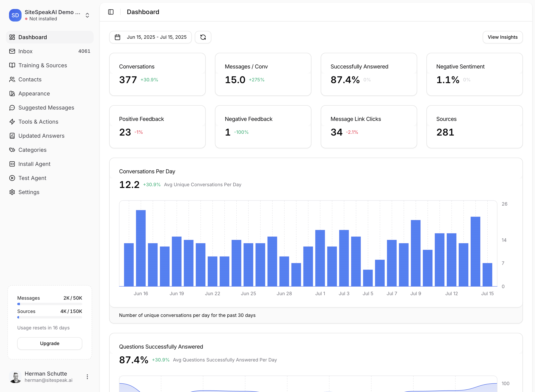Image resolution: width=535 pixels, height=392 pixels.
Task: Click the Jul 9 chart bar
Action: pyautogui.click(x=416, y=253)
